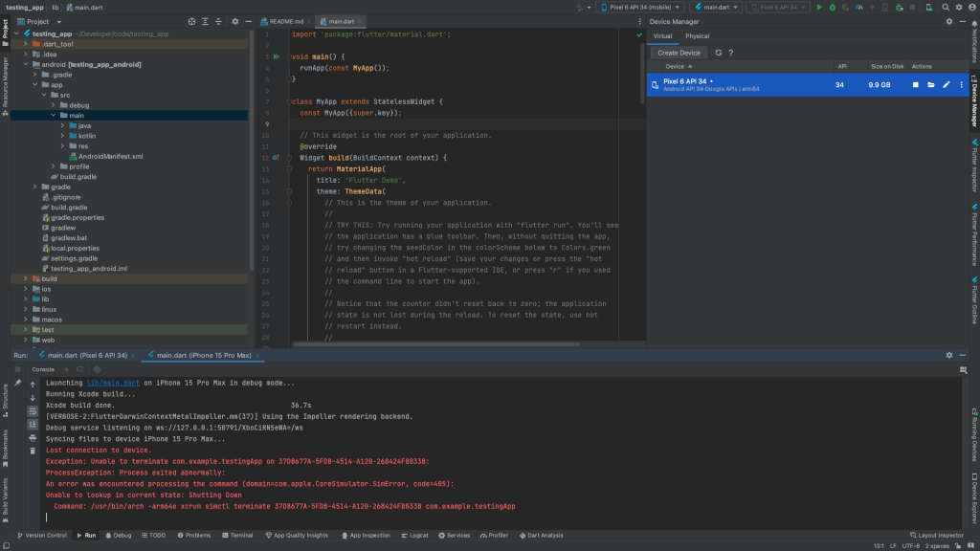The height and width of the screenshot is (551, 980).
Task: Click the Create Device button
Action: (x=679, y=53)
